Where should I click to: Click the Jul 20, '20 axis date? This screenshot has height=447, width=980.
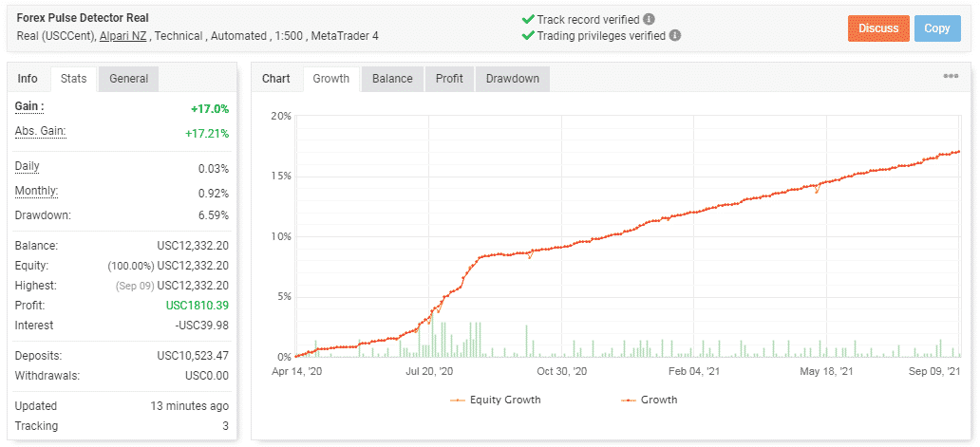point(429,371)
